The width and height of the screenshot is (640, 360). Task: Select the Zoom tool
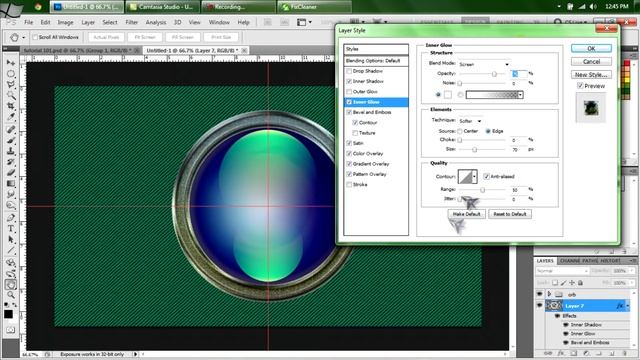click(11, 295)
